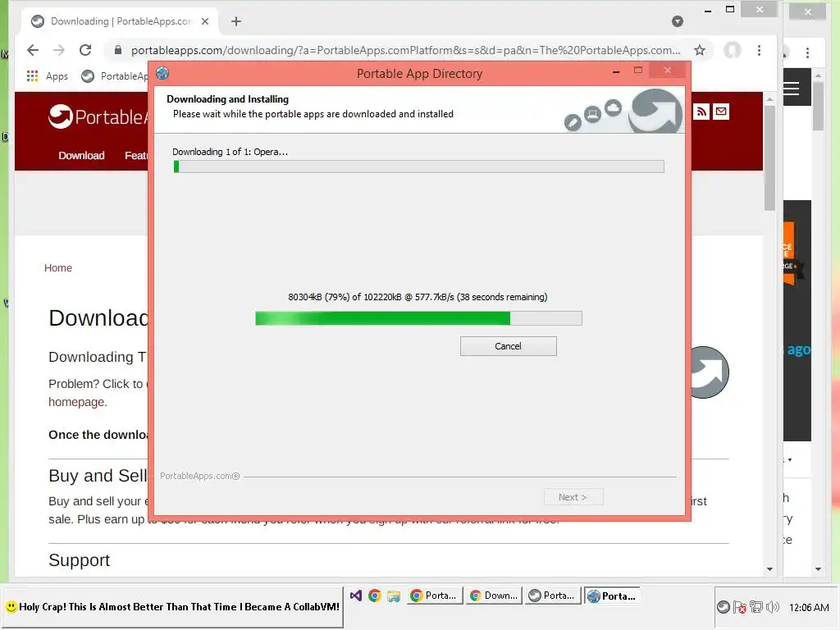Switch to Portable App Directory taskbar button
This screenshot has width=840, height=630.
pos(612,596)
